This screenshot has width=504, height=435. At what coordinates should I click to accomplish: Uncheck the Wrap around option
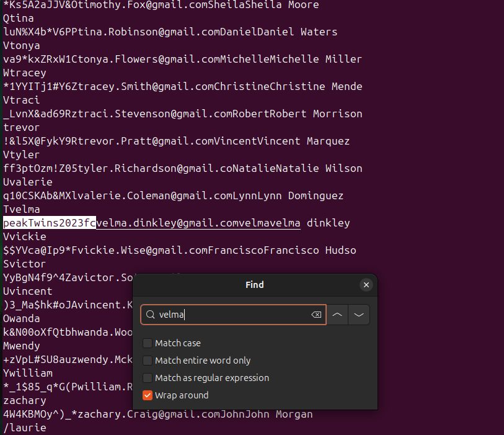coord(148,395)
